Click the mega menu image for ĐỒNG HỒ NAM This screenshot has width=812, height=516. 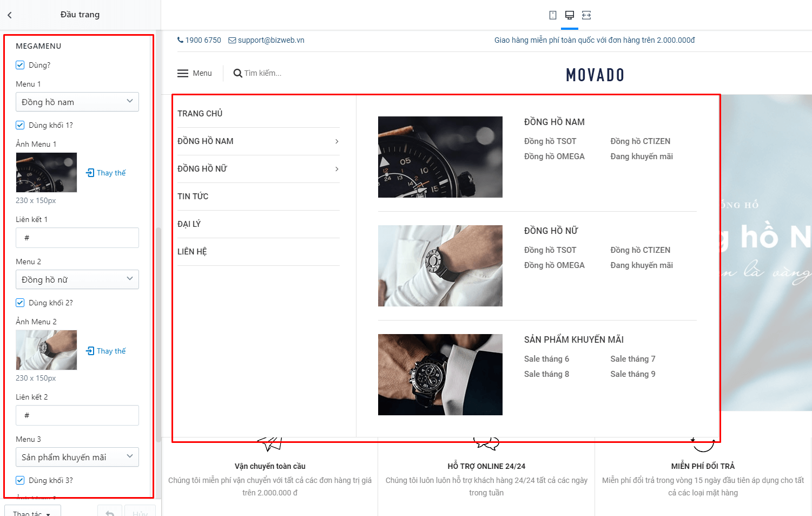point(440,157)
